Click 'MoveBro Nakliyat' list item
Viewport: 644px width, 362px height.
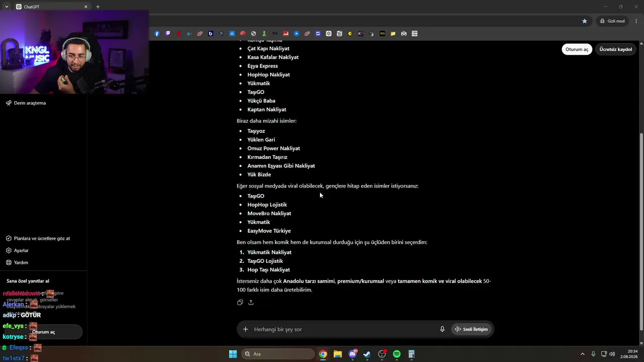tap(269, 214)
